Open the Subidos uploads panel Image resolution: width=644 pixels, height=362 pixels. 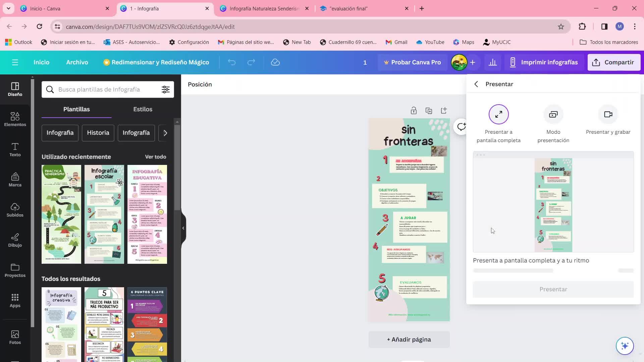click(15, 210)
